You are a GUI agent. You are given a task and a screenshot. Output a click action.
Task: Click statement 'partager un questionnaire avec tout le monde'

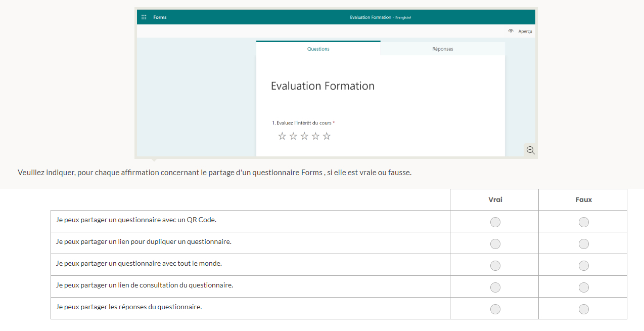click(x=139, y=264)
